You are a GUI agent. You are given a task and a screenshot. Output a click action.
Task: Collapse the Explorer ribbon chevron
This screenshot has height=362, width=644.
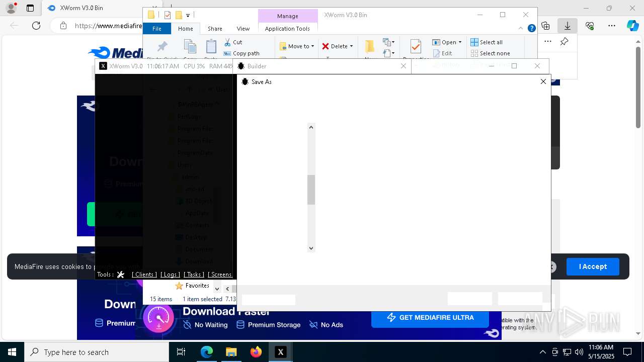(x=522, y=29)
